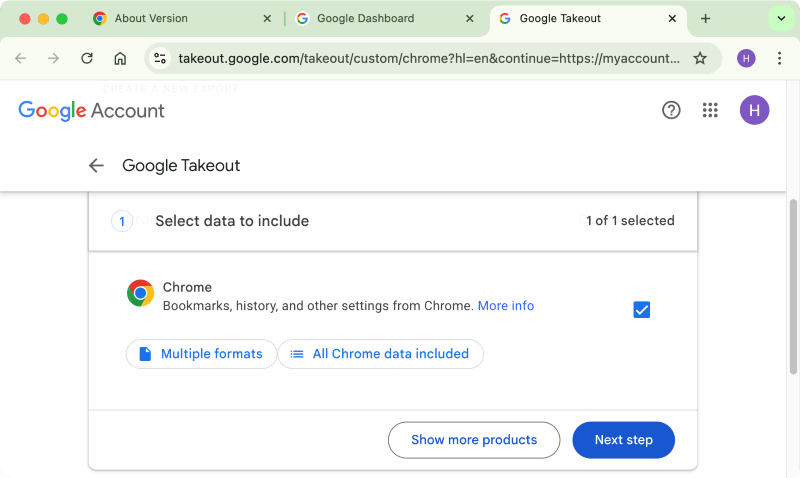Click the step 1 circle indicator
800x478 pixels.
(122, 221)
